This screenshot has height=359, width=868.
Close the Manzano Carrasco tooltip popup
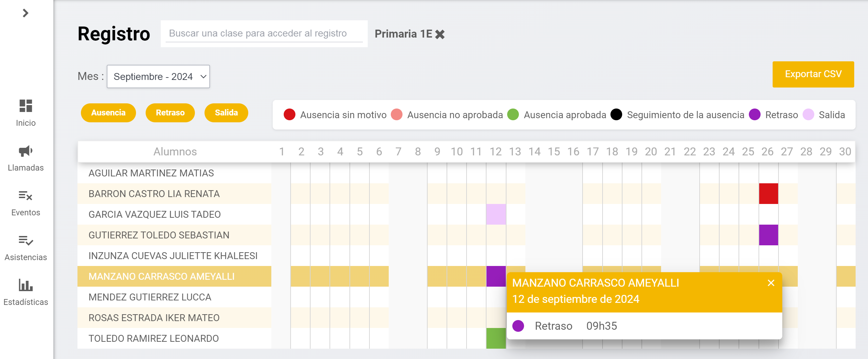(770, 283)
